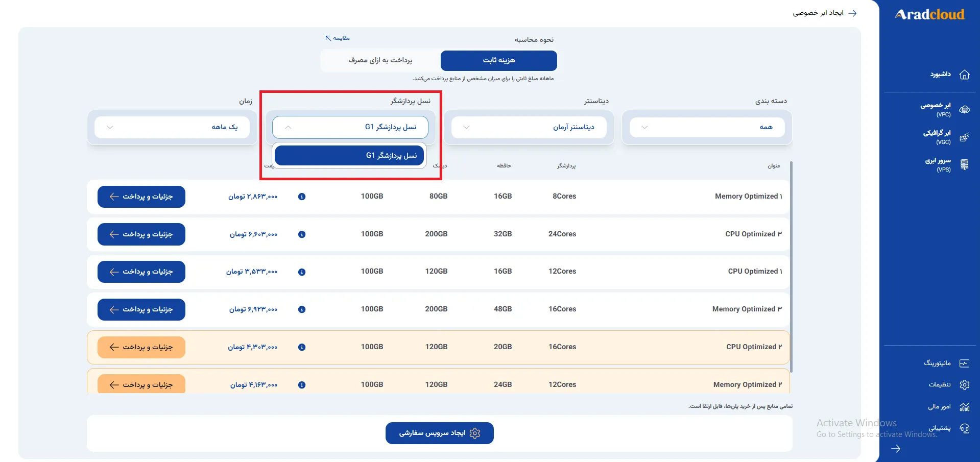
Task: Click the back arrow next to ایجاد ابر خصوصی
Action: (x=852, y=13)
